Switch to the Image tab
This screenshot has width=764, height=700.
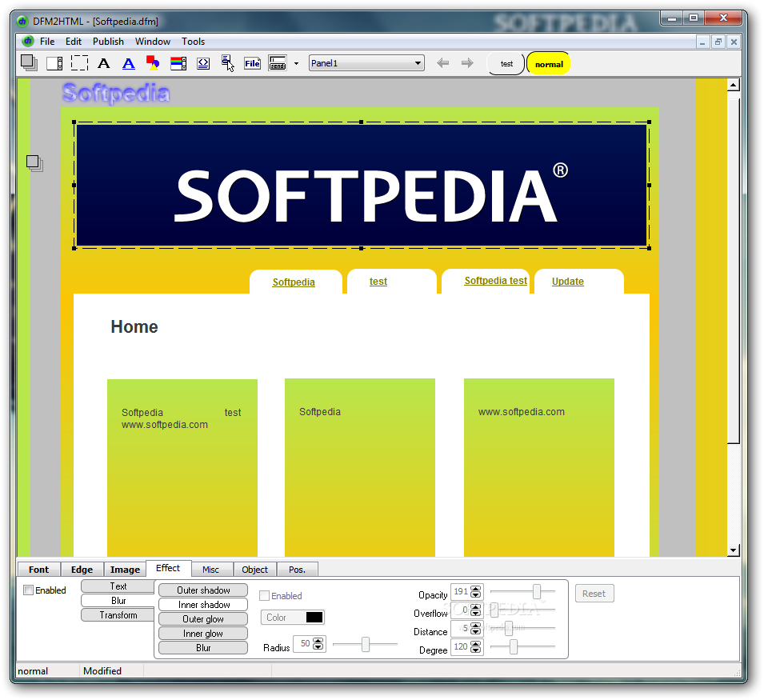pyautogui.click(x=125, y=570)
